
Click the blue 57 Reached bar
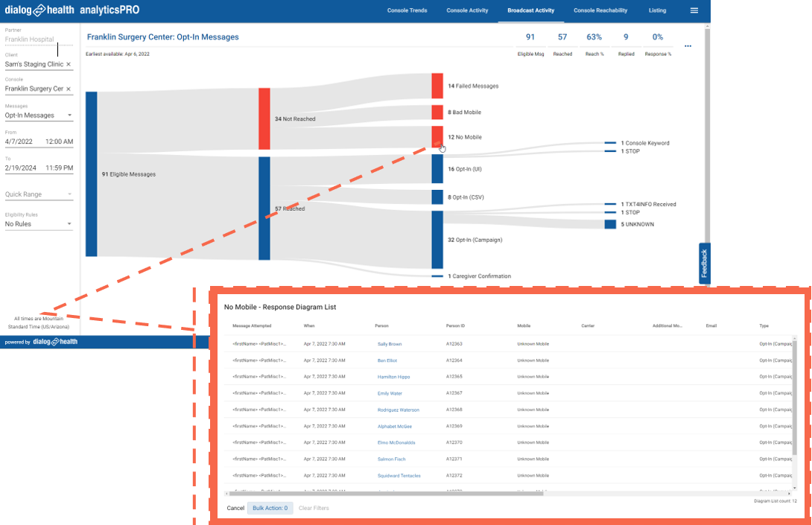click(x=264, y=208)
